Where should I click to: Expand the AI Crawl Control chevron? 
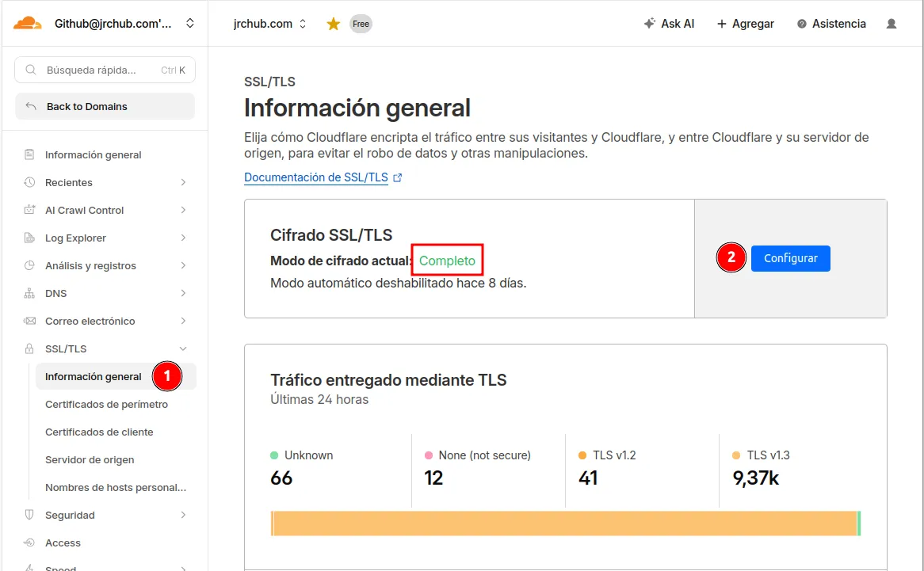tap(183, 210)
